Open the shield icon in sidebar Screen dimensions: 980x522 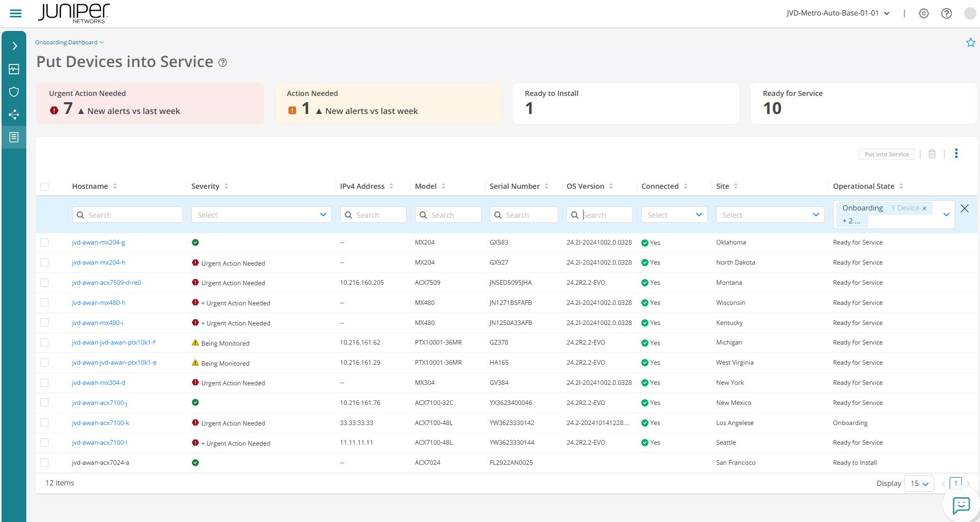(x=14, y=92)
